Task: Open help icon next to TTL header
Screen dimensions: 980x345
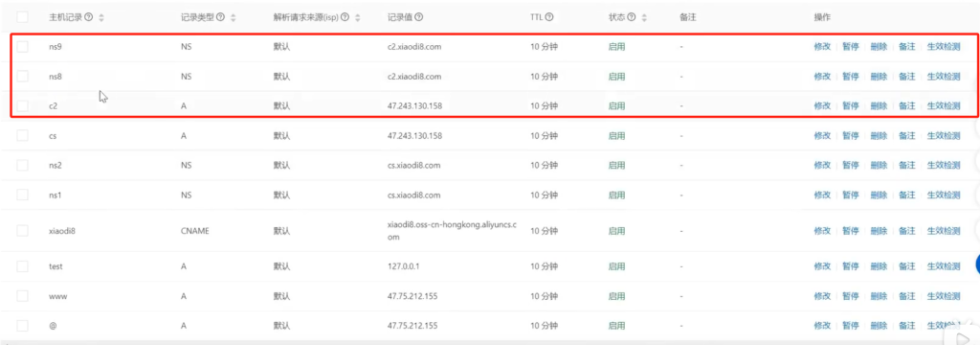Action: pos(548,17)
